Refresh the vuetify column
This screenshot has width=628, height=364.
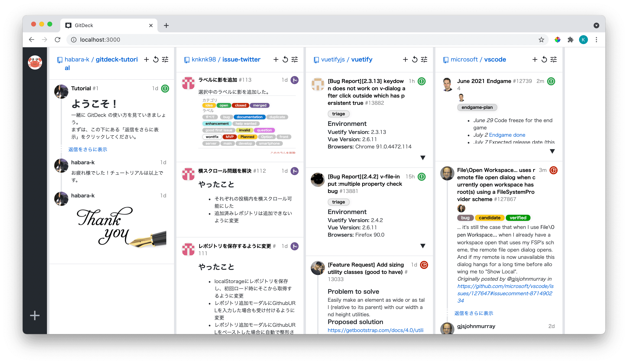tap(415, 59)
